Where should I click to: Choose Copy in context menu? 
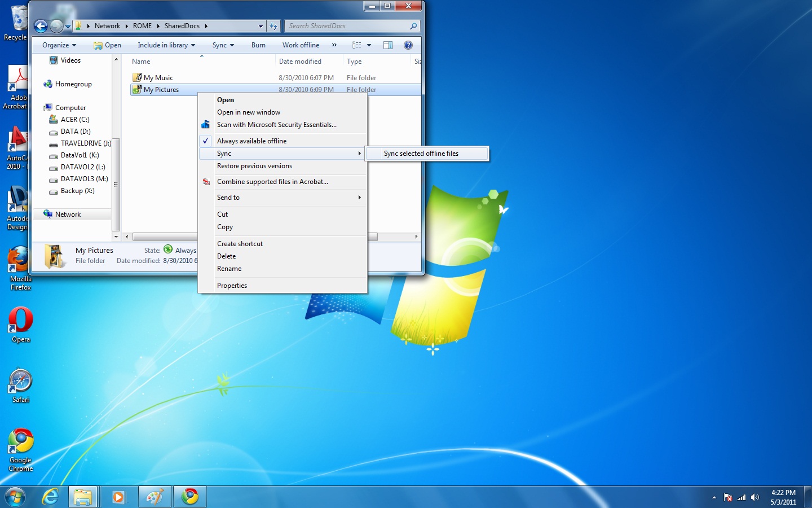283,227
